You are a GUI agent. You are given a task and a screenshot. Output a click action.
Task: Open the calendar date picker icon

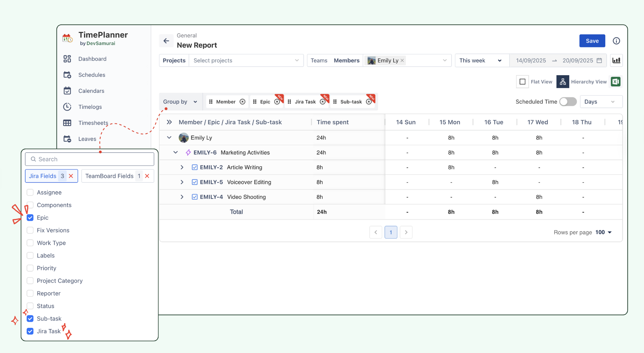[599, 61]
